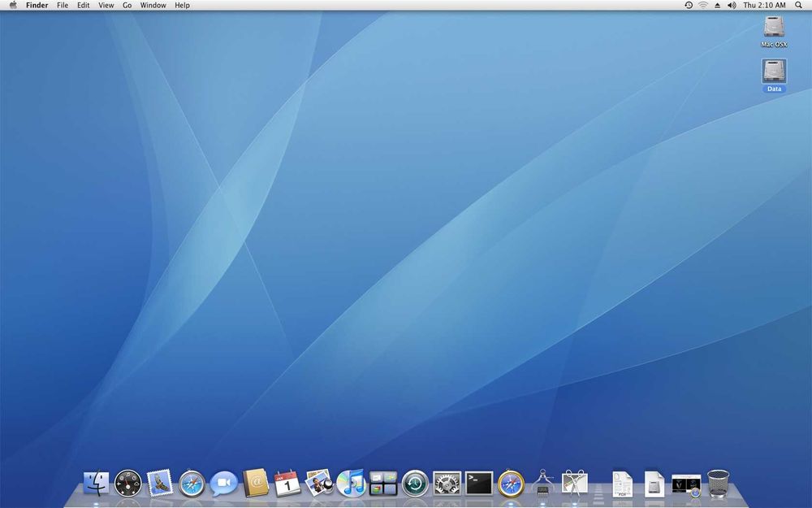
Task: Click the Thu 2:10 AM clock
Action: [x=764, y=5]
